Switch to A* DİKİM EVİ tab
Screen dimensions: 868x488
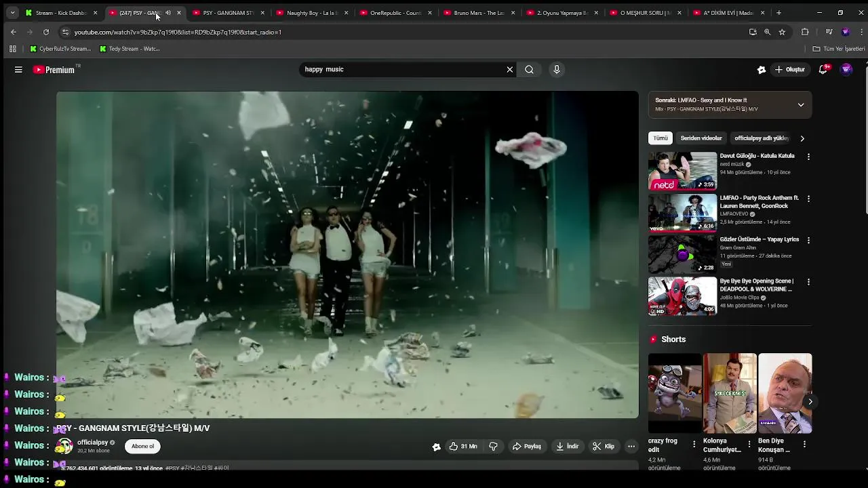coord(728,13)
